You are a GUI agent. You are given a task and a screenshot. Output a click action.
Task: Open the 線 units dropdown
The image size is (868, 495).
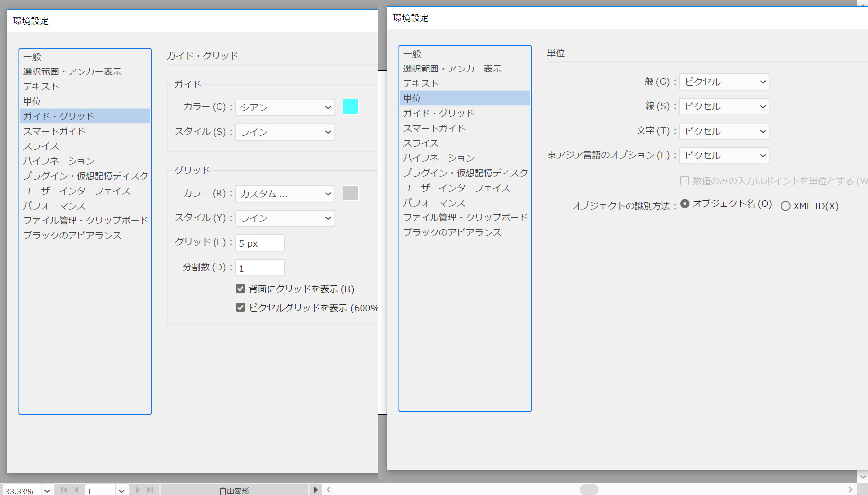pyautogui.click(x=724, y=106)
